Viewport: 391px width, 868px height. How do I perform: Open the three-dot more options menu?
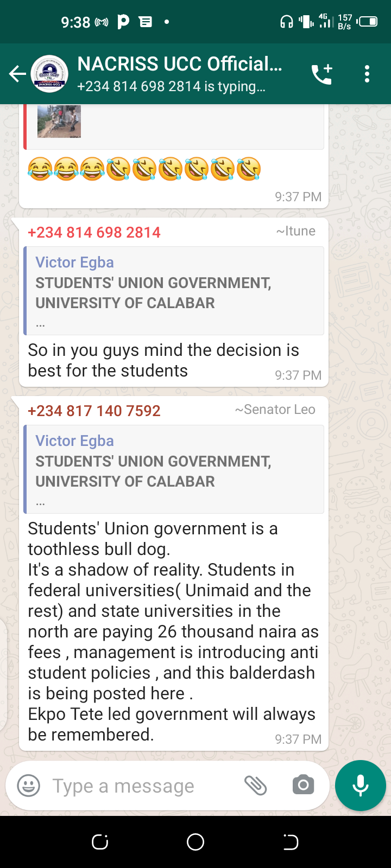pos(367,74)
